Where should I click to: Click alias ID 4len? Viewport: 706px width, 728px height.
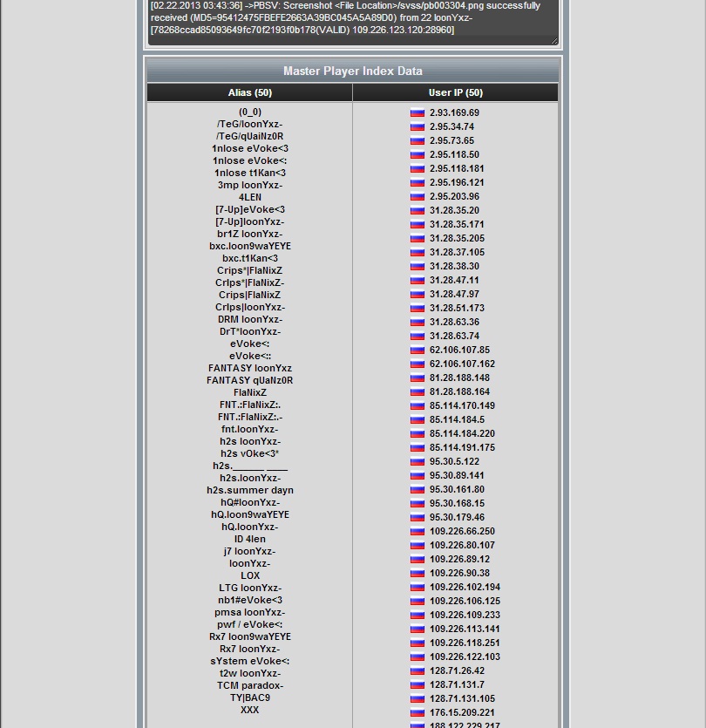coord(250,539)
